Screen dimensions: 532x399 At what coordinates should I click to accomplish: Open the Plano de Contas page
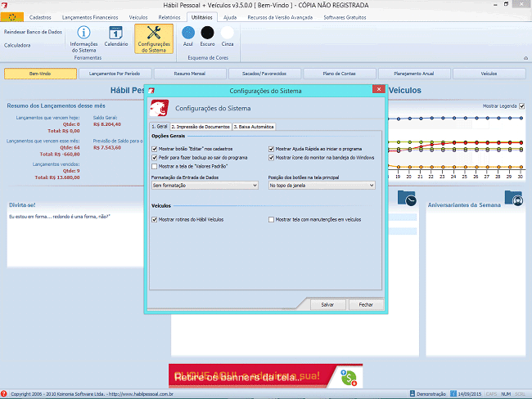click(x=340, y=74)
